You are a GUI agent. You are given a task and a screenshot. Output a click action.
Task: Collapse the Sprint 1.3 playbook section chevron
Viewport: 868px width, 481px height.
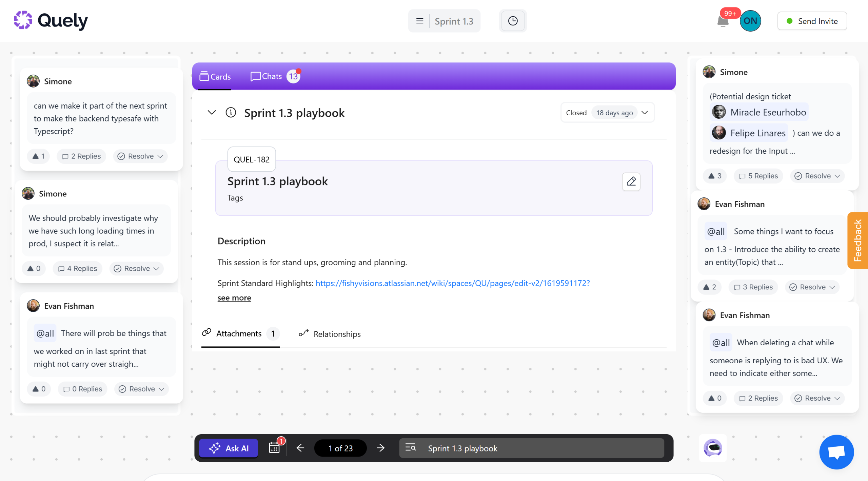[x=212, y=113]
